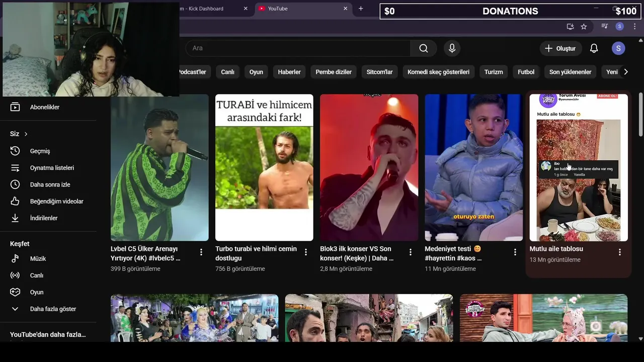Open options menu for Mutlu aile tablosu

tap(620, 252)
